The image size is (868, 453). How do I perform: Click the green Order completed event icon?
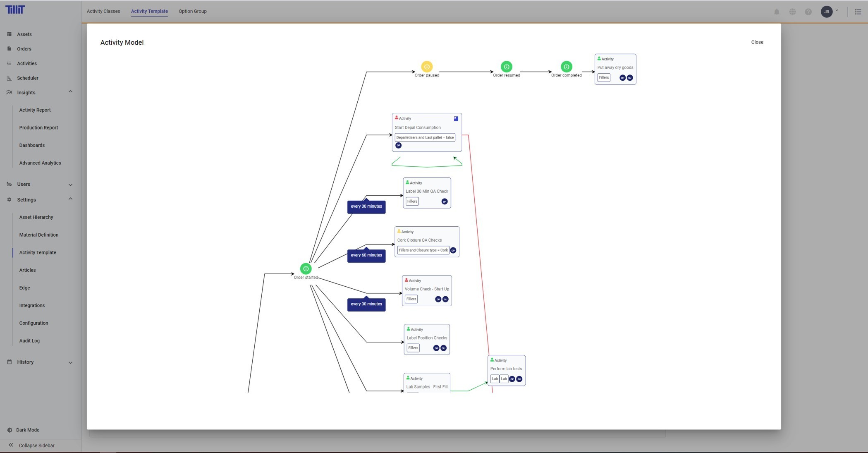point(566,67)
